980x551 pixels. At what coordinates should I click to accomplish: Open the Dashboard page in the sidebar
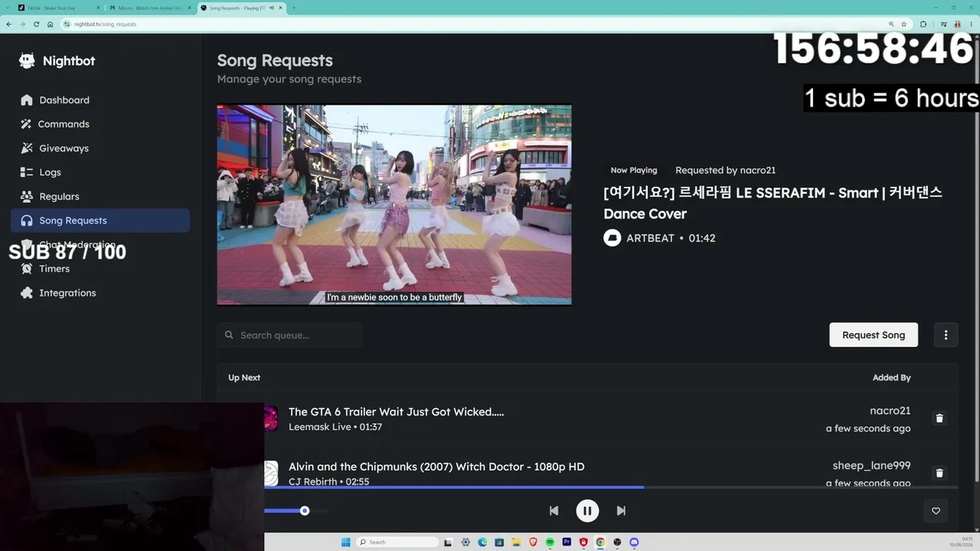tap(100, 100)
